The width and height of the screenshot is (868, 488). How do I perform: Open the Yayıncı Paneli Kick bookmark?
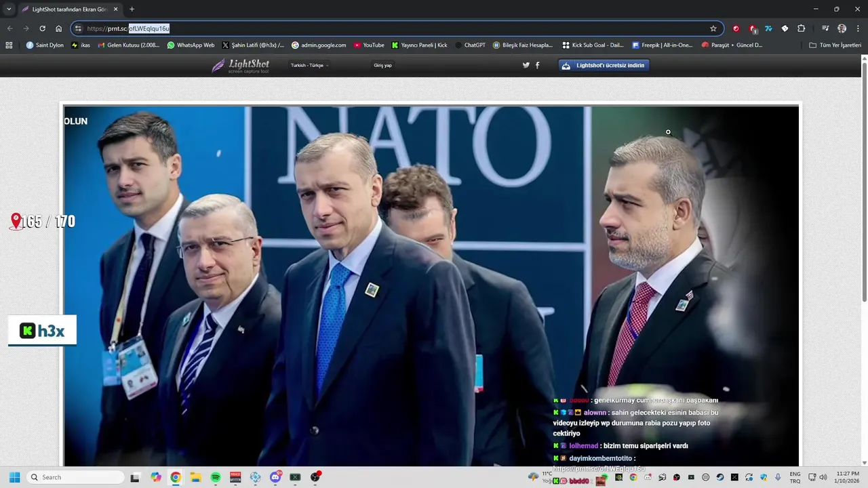point(419,45)
